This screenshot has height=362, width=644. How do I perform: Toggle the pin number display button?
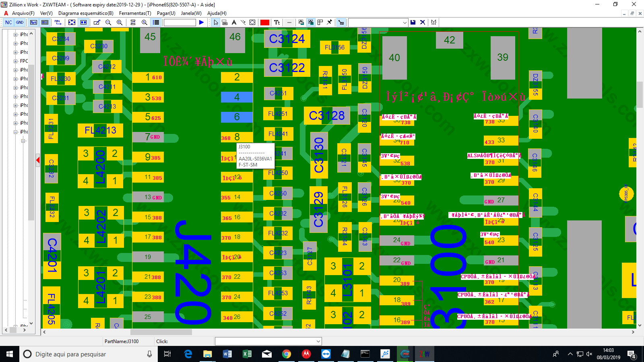tap(45, 23)
